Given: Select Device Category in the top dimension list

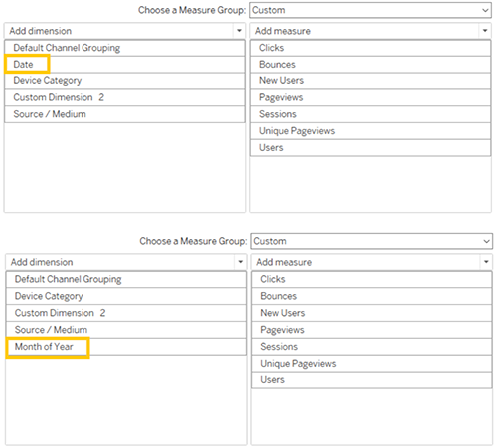Looking at the screenshot, I should (124, 81).
